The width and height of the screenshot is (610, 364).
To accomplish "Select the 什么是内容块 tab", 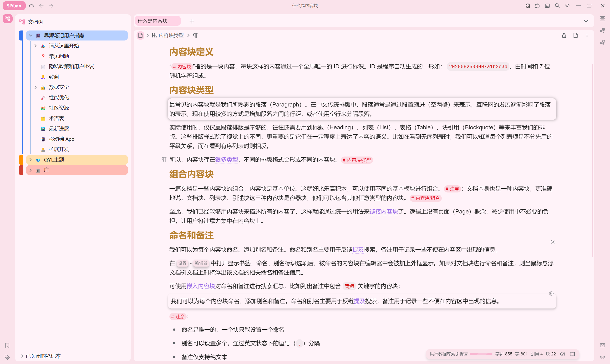I will point(158,21).
